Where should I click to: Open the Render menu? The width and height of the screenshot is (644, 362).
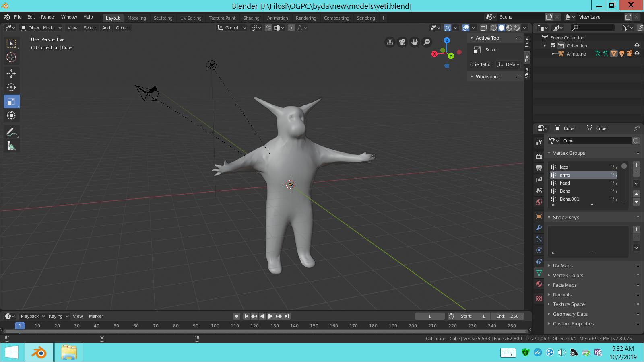click(x=48, y=17)
